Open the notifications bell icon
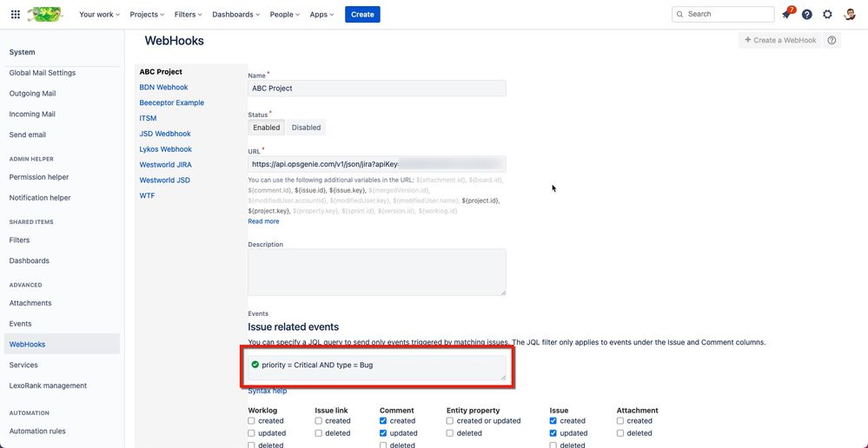 786,15
